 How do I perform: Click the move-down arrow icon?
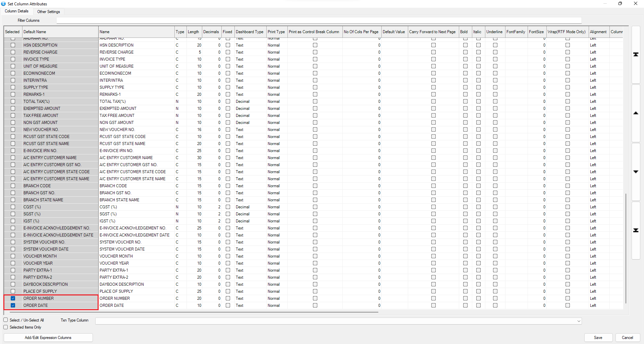point(636,172)
